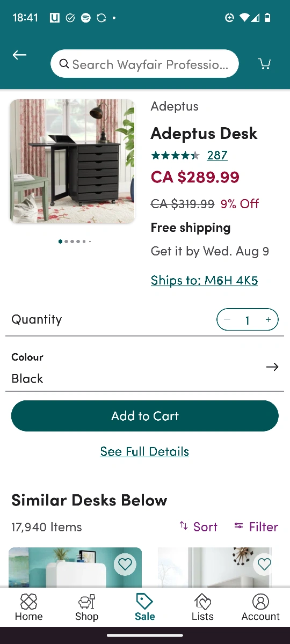The width and height of the screenshot is (290, 644).
Task: Tap the search magnifier icon
Action: point(64,64)
